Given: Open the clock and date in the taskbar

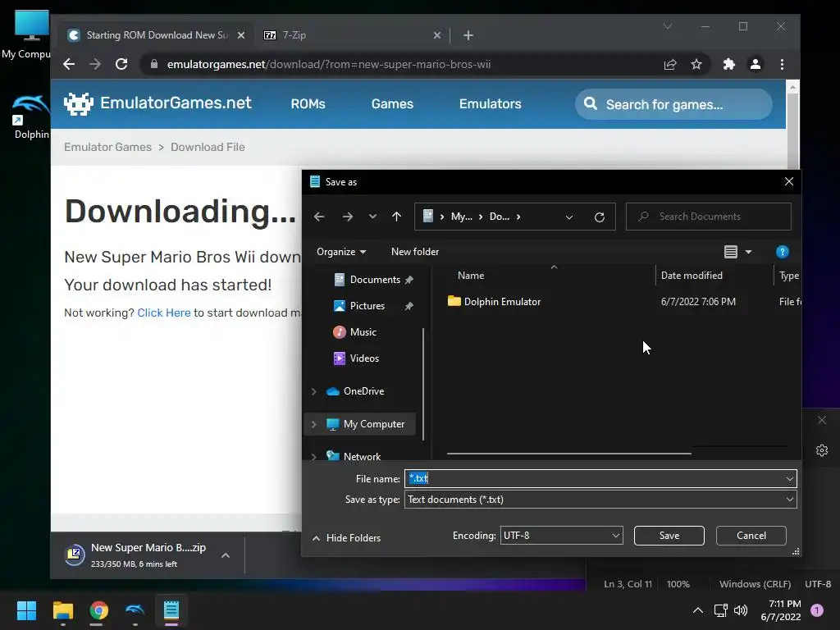Looking at the screenshot, I should click(x=781, y=610).
